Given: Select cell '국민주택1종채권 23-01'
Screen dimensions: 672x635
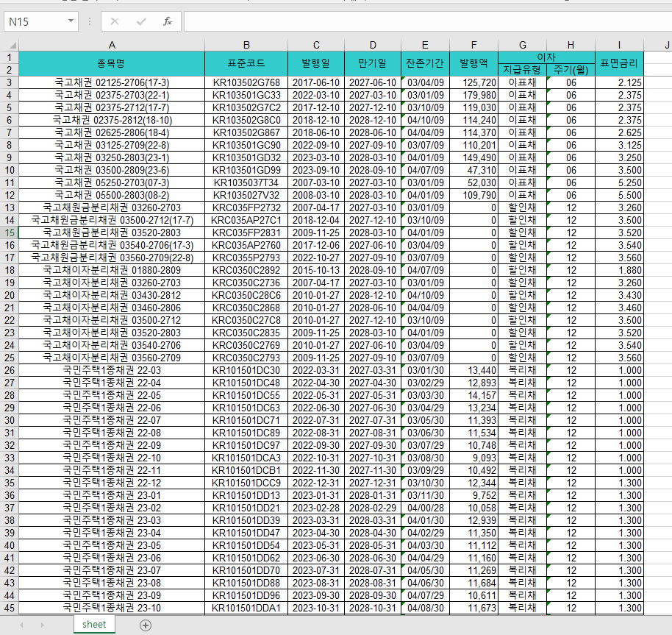Looking at the screenshot, I should click(x=112, y=496).
